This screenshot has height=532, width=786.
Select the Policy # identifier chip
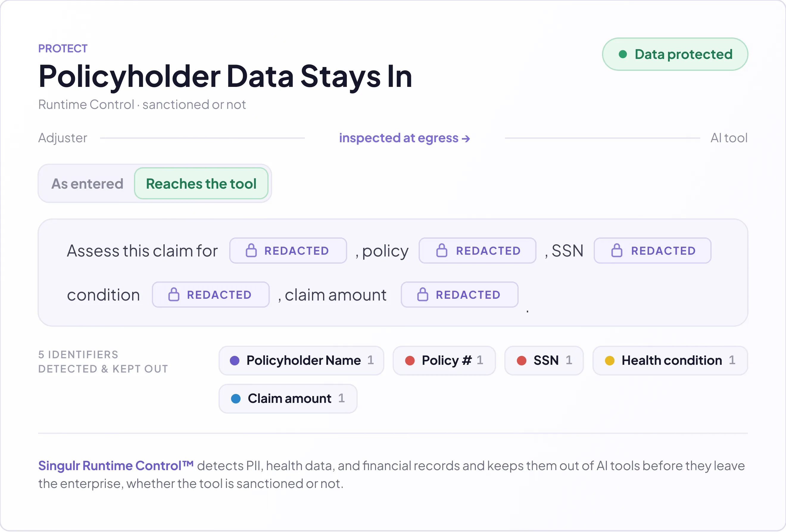444,361
